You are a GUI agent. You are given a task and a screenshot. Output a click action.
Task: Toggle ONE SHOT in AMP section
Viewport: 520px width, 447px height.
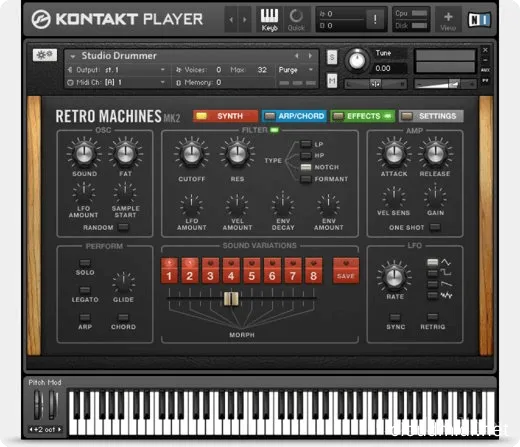click(x=435, y=227)
